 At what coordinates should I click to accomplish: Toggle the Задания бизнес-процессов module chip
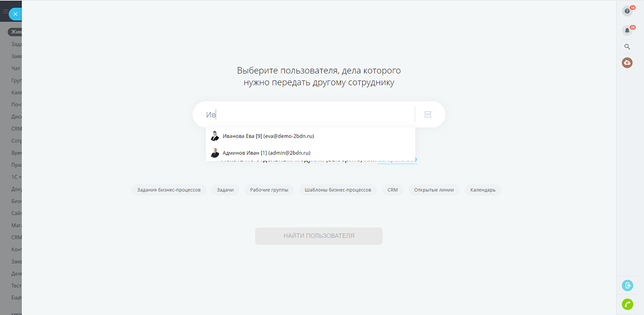169,190
